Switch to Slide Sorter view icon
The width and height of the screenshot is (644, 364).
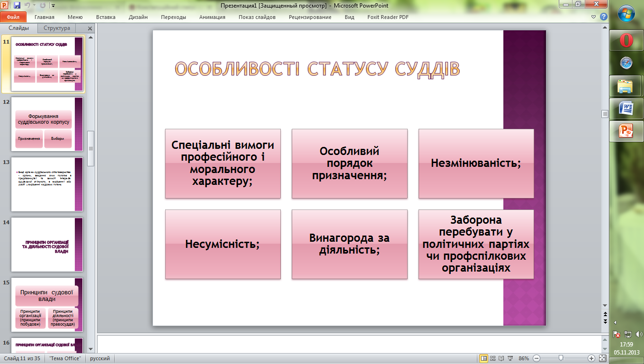point(493,358)
